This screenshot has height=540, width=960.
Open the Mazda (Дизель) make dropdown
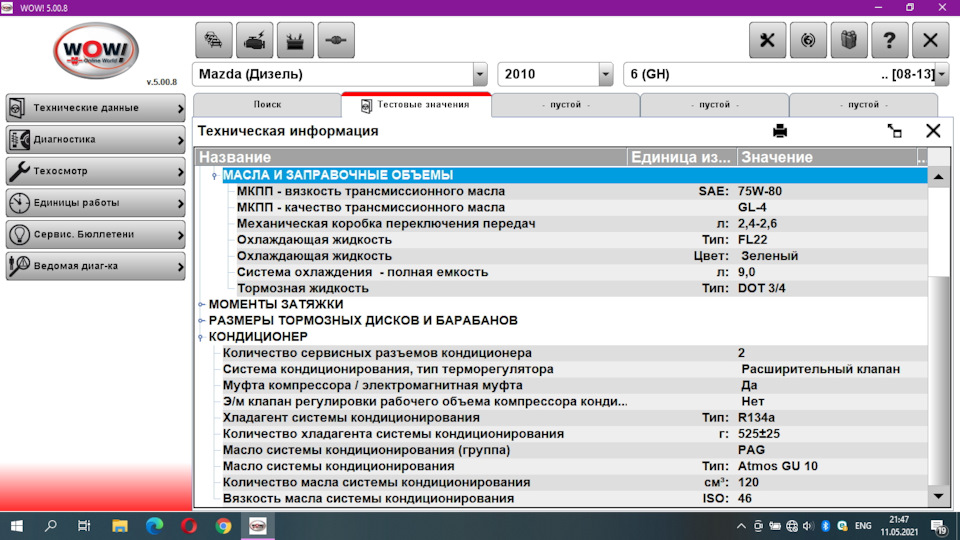pos(480,74)
